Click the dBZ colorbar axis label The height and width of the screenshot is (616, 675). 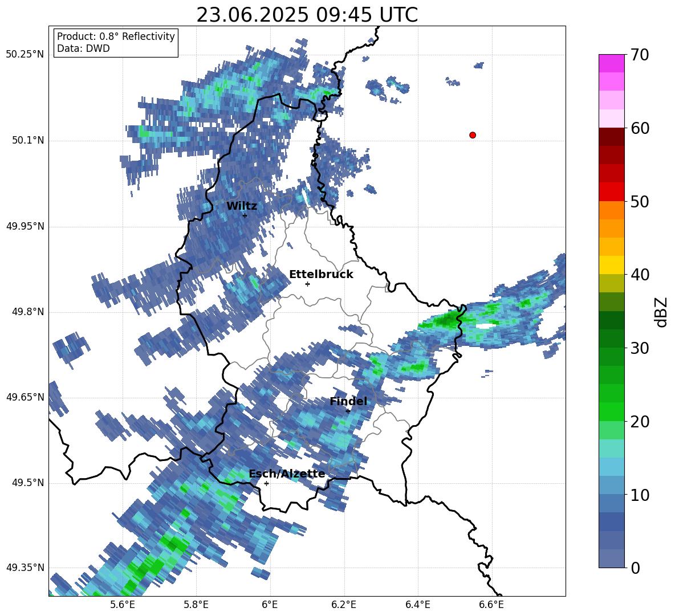pos(662,312)
